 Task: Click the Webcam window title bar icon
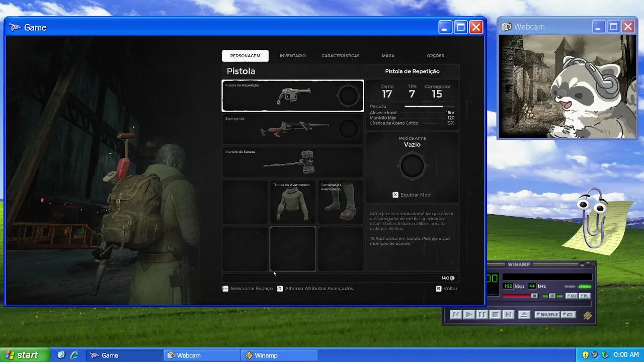pos(506,27)
